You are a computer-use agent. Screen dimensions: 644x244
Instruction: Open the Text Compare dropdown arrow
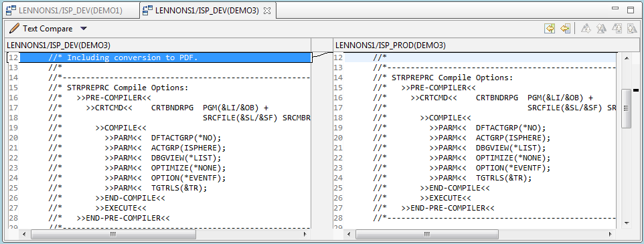[84, 29]
